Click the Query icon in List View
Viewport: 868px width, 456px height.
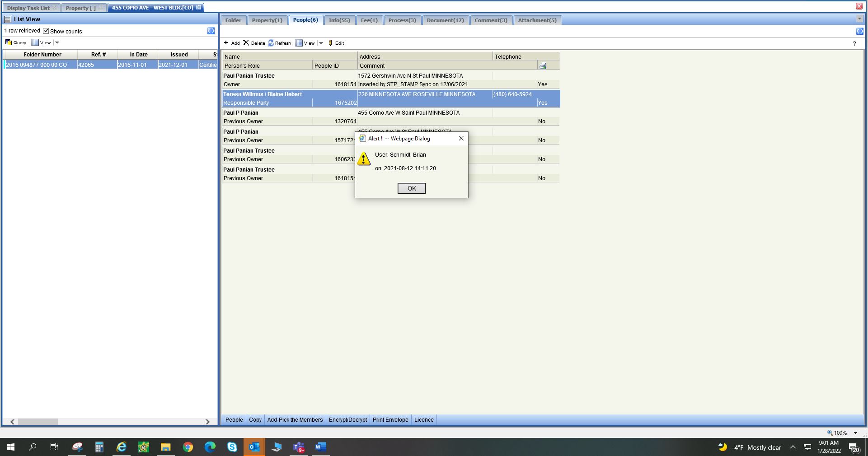point(9,42)
